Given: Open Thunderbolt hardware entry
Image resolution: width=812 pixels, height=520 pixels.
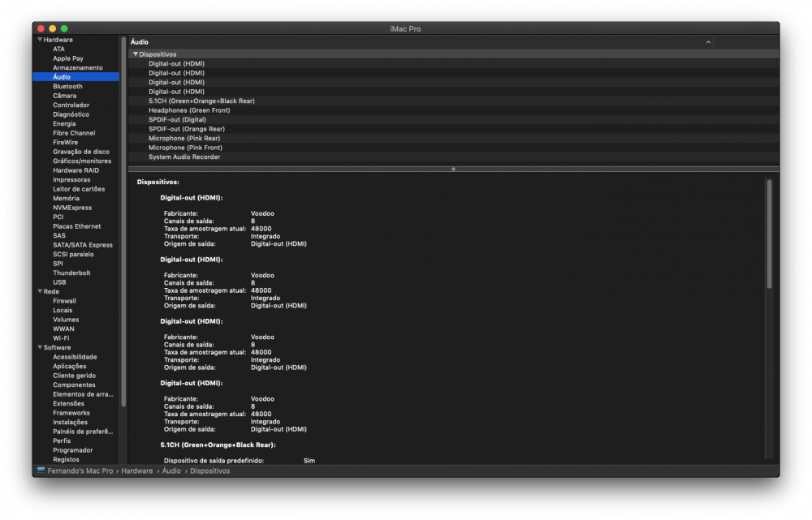Looking at the screenshot, I should click(x=71, y=273).
